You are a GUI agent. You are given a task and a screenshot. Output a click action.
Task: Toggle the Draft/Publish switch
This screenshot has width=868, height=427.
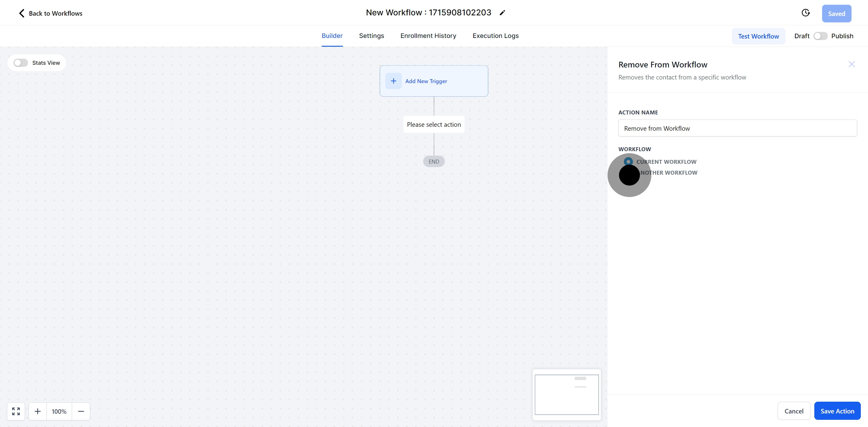click(820, 36)
